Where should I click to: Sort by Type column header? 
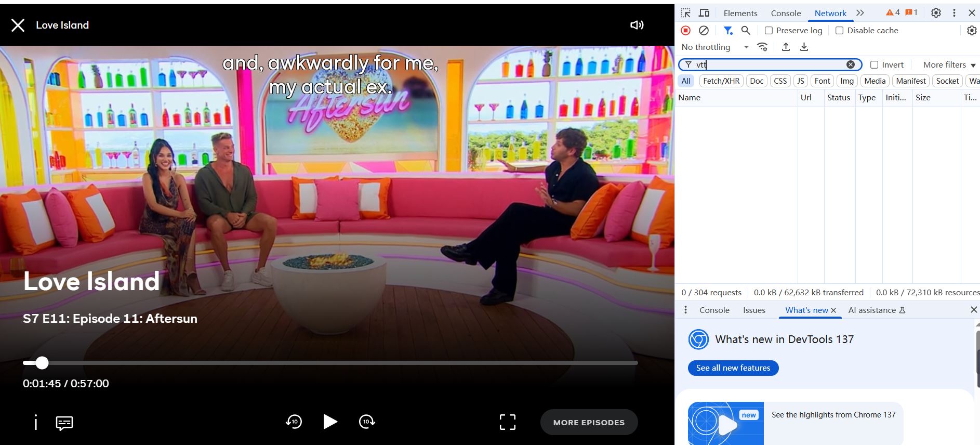868,98
